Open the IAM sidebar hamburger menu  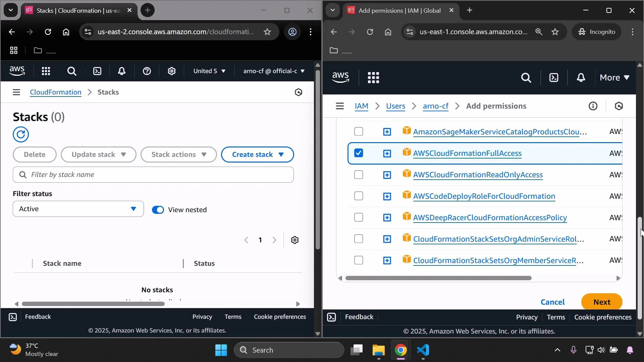340,106
